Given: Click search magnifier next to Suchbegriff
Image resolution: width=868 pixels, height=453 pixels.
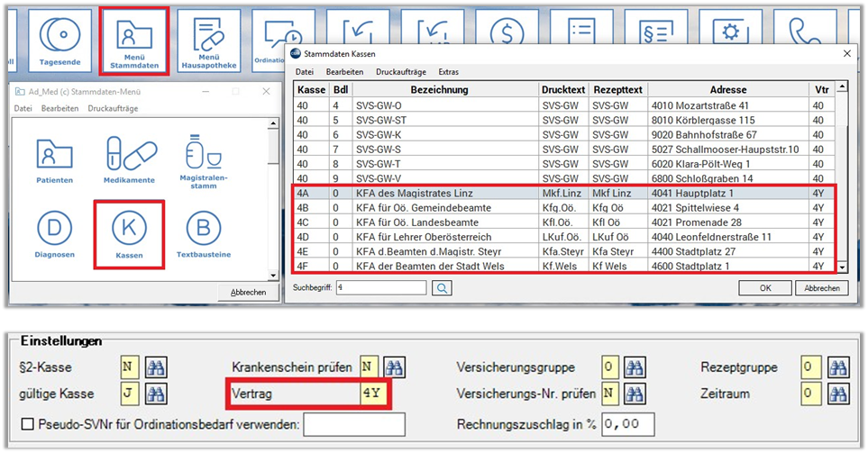Looking at the screenshot, I should [x=442, y=288].
